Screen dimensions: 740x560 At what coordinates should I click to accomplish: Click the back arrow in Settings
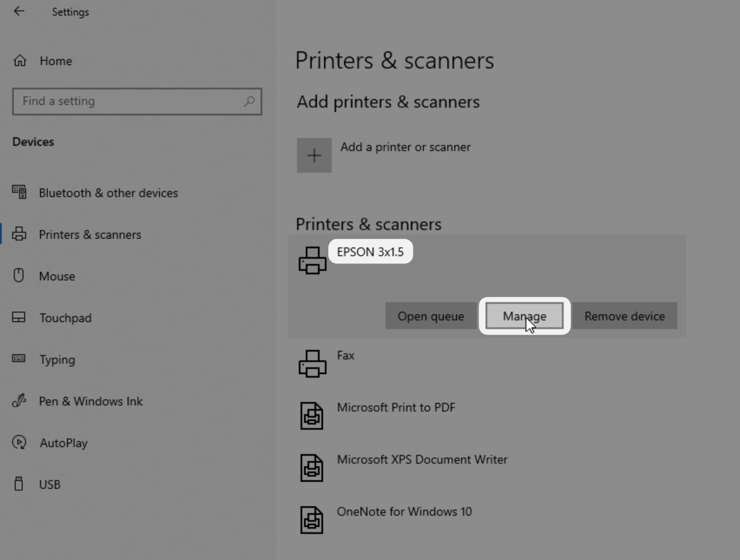click(19, 11)
